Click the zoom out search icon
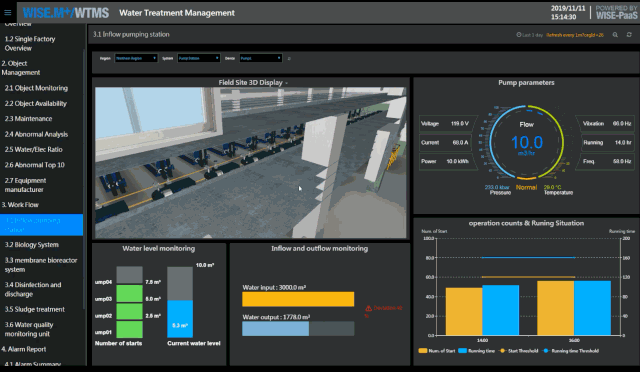 click(x=615, y=35)
